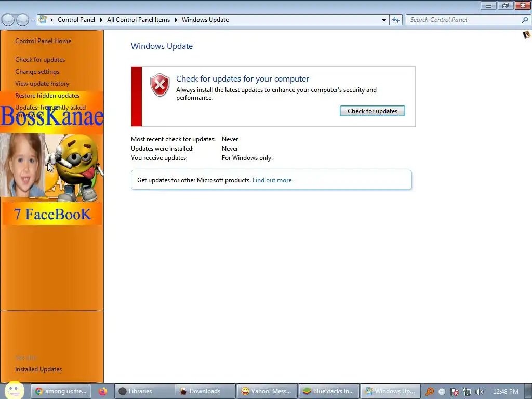Restore down the Windows Update window

point(505,5)
